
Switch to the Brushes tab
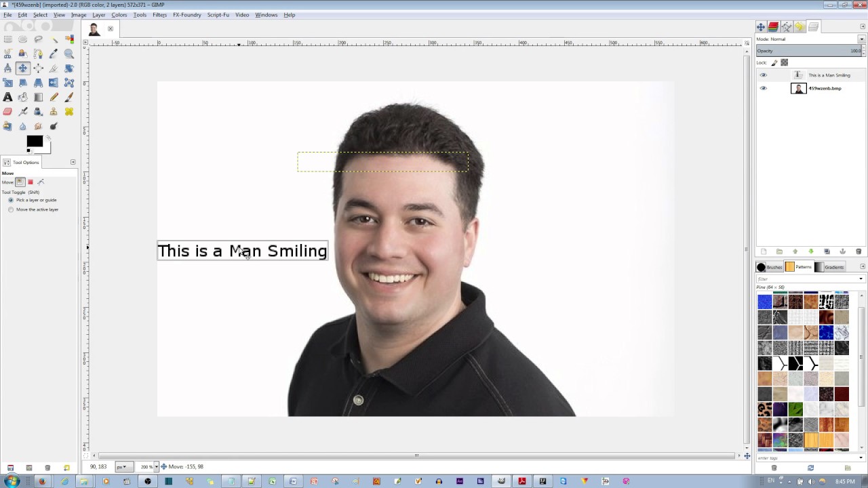[x=770, y=267]
